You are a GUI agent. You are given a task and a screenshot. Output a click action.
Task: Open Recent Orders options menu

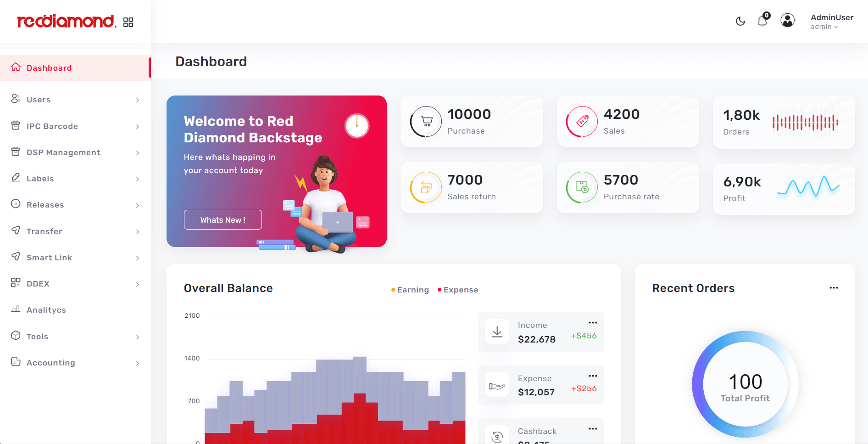click(834, 288)
